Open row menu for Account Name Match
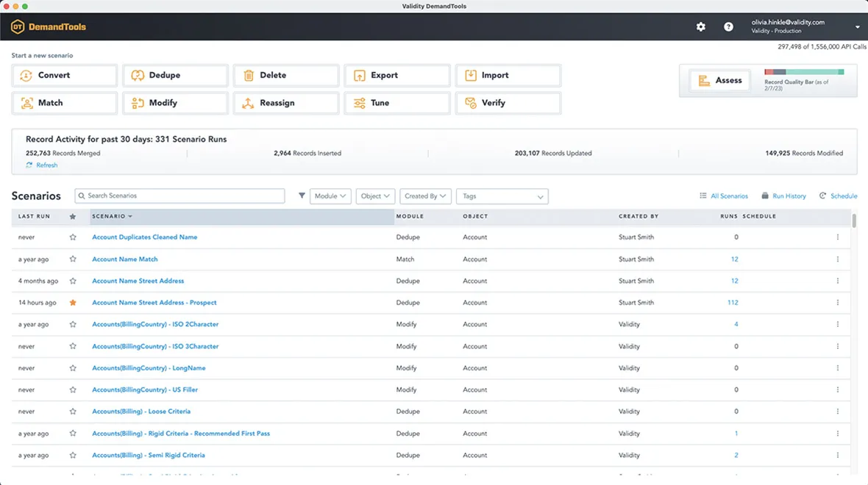 pyautogui.click(x=838, y=259)
